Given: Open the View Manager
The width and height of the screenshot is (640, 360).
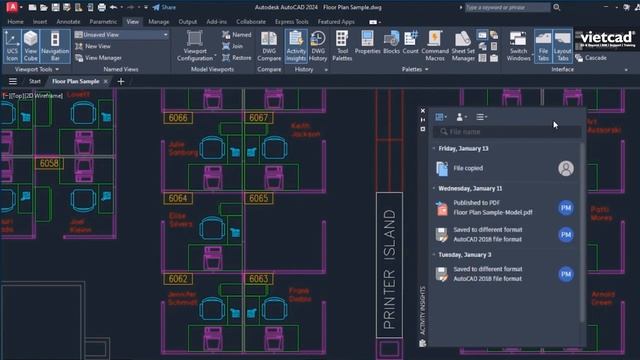Looking at the screenshot, I should click(99, 58).
